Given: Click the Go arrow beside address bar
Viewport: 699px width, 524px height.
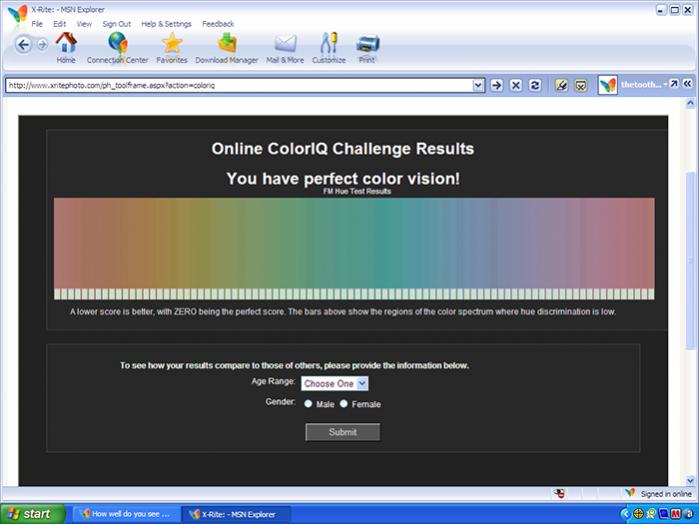Looking at the screenshot, I should click(497, 85).
